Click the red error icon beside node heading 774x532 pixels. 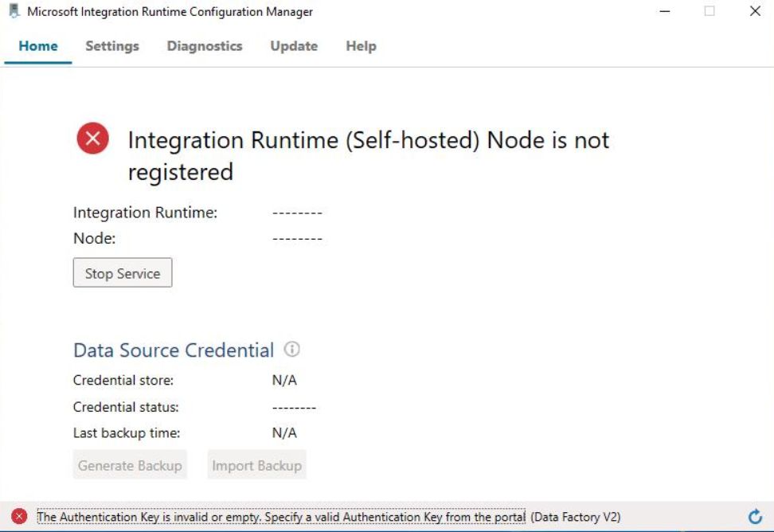[x=93, y=139]
